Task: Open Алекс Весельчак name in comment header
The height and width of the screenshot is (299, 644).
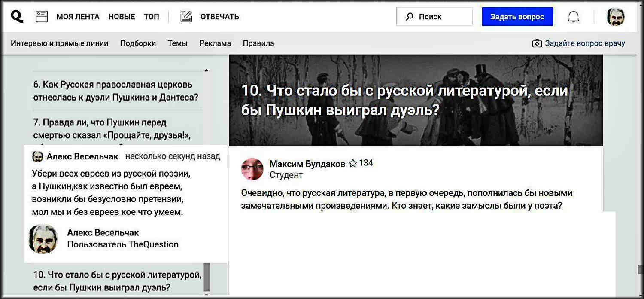Action: [82, 156]
